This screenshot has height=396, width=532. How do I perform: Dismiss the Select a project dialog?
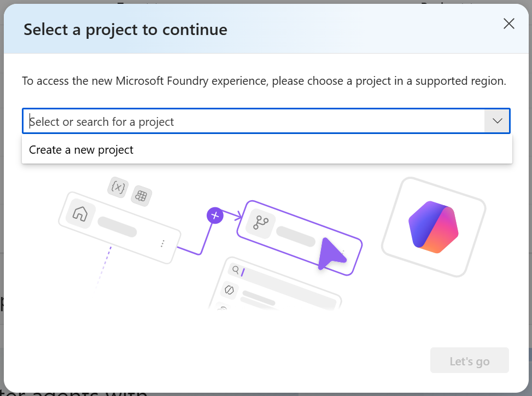tap(508, 24)
